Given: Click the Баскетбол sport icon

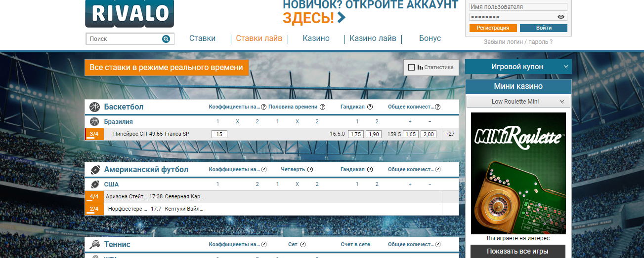Looking at the screenshot, I should [94, 107].
